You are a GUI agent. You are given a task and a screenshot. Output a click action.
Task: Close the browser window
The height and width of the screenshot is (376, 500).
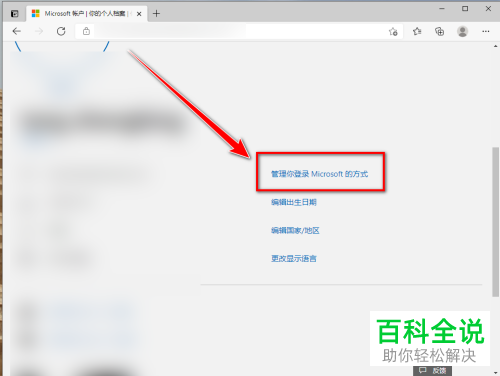click(488, 9)
